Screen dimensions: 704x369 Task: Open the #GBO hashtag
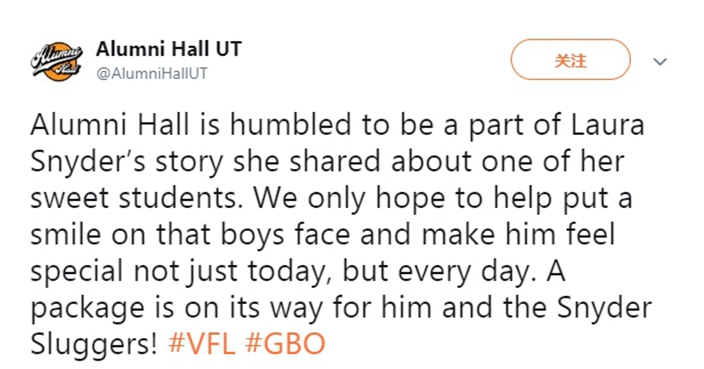(285, 344)
